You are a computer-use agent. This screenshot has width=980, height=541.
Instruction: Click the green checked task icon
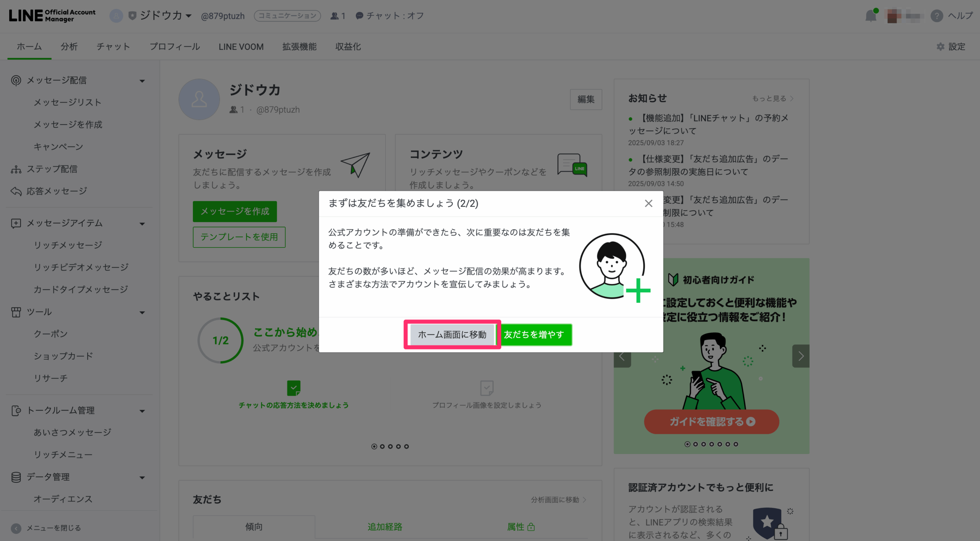294,388
